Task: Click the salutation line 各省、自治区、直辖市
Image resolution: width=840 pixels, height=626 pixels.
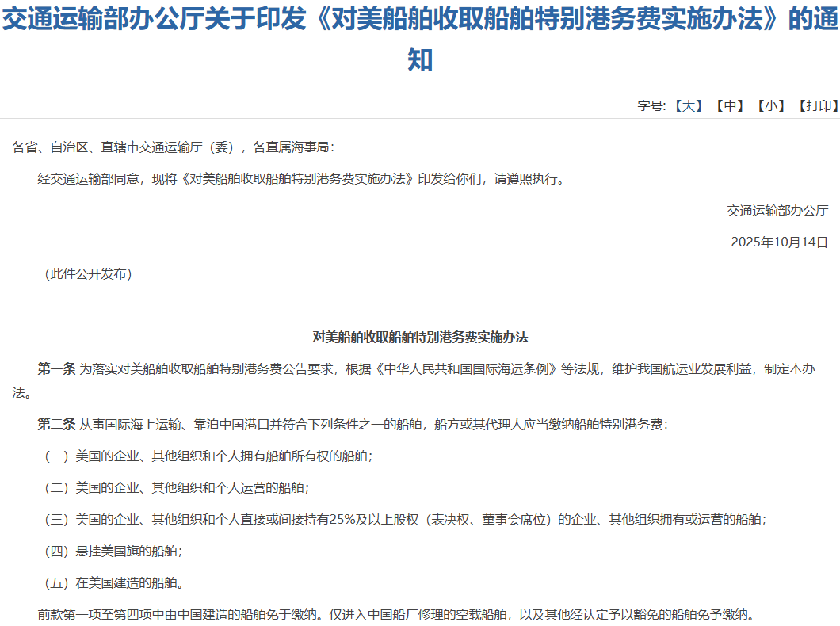Action: [x=173, y=147]
